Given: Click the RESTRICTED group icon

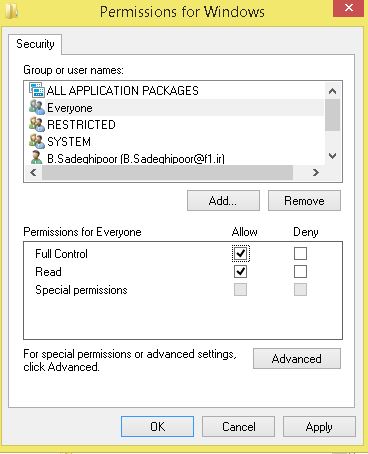Looking at the screenshot, I should pyautogui.click(x=37, y=124).
